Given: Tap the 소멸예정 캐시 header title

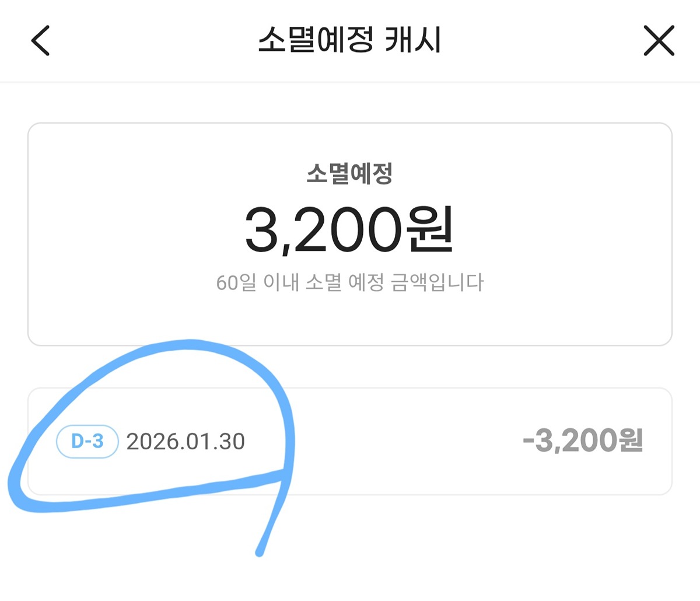Looking at the screenshot, I should point(349,41).
